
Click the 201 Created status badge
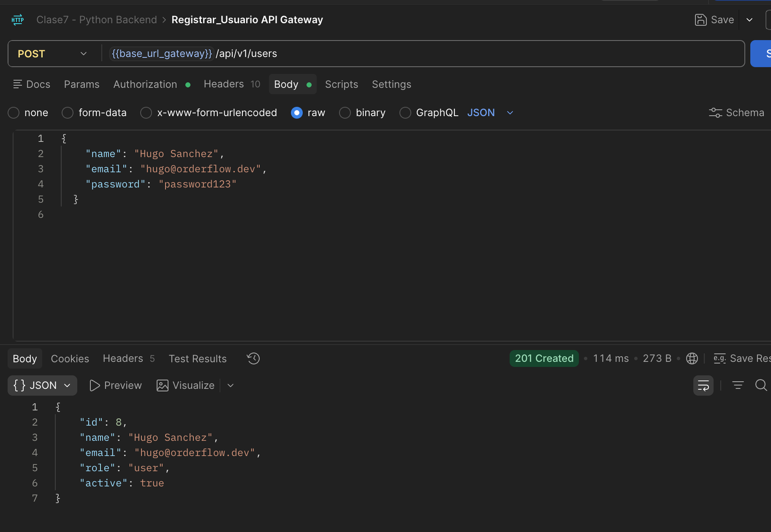(x=544, y=359)
